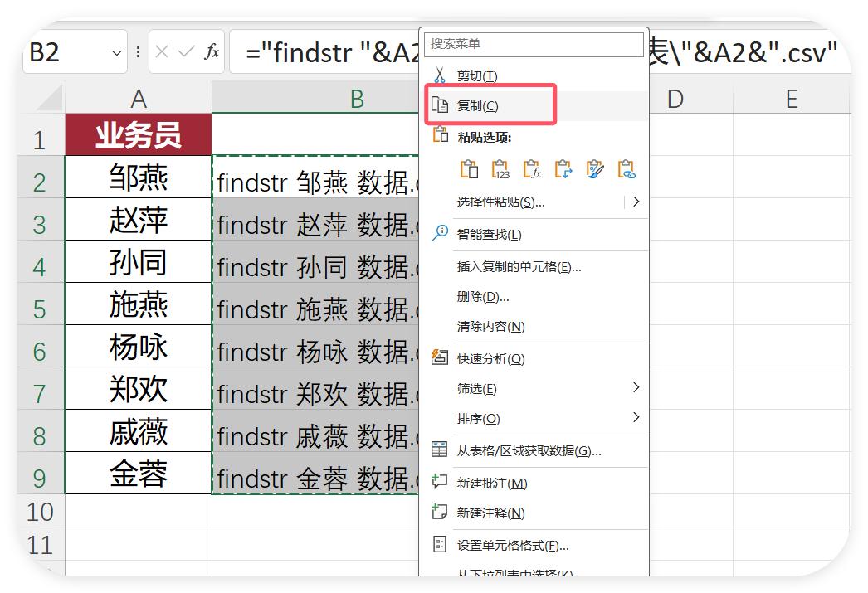Click cell containing 戚薇 in column A
This screenshot has width=868, height=593.
tap(139, 431)
